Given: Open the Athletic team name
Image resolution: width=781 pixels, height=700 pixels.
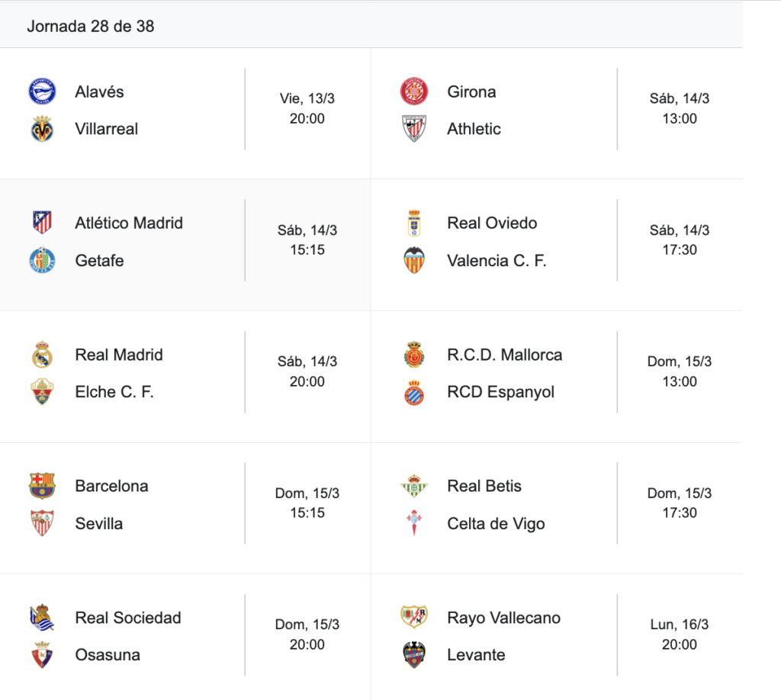Looking at the screenshot, I should 474,129.
